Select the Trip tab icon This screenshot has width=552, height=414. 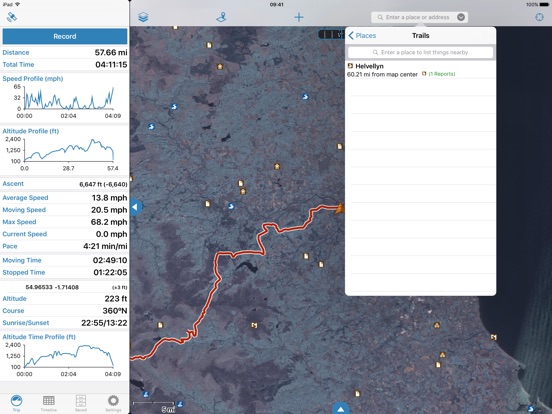pyautogui.click(x=16, y=403)
